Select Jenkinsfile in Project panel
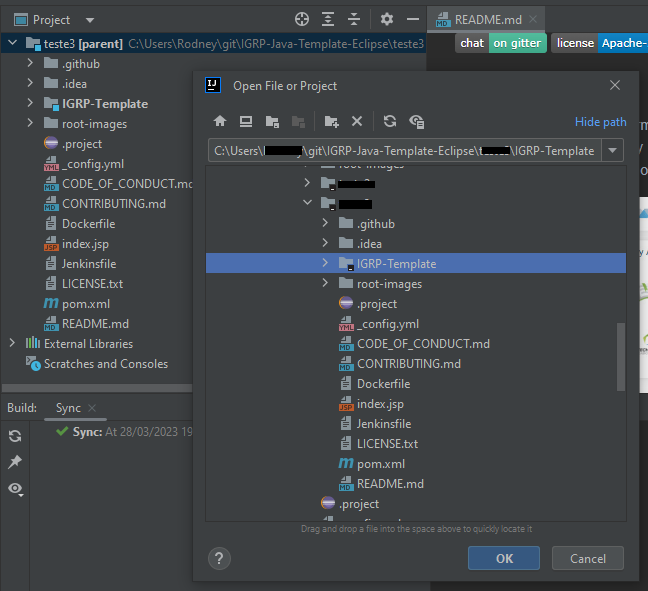The height and width of the screenshot is (591, 648). point(81,264)
